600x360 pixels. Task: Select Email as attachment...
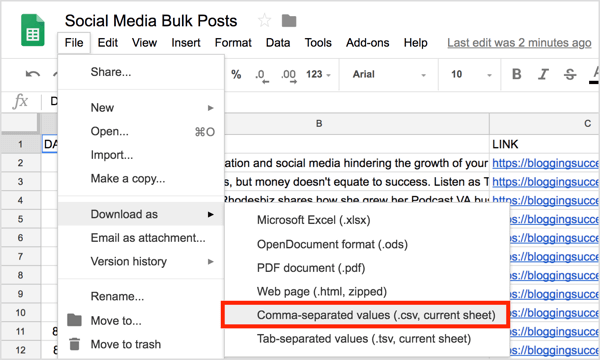[x=141, y=238]
